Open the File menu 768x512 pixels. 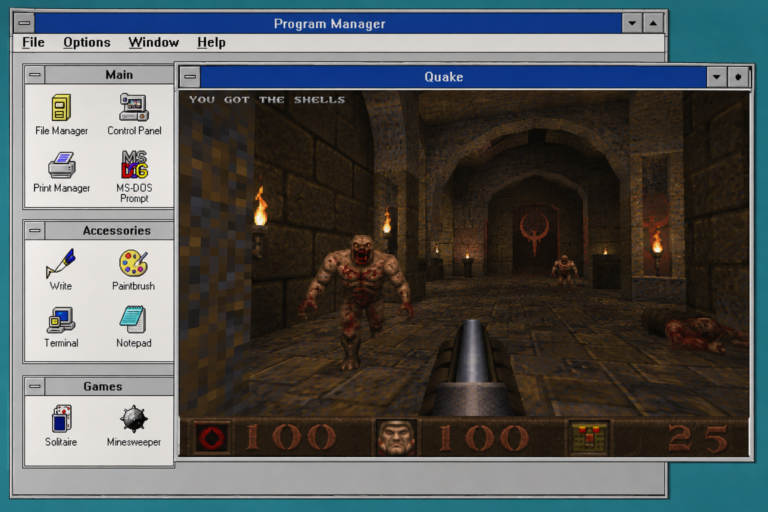33,43
